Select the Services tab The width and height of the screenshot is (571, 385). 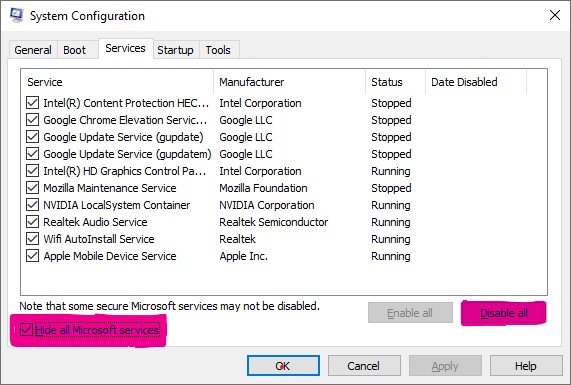[x=125, y=48]
